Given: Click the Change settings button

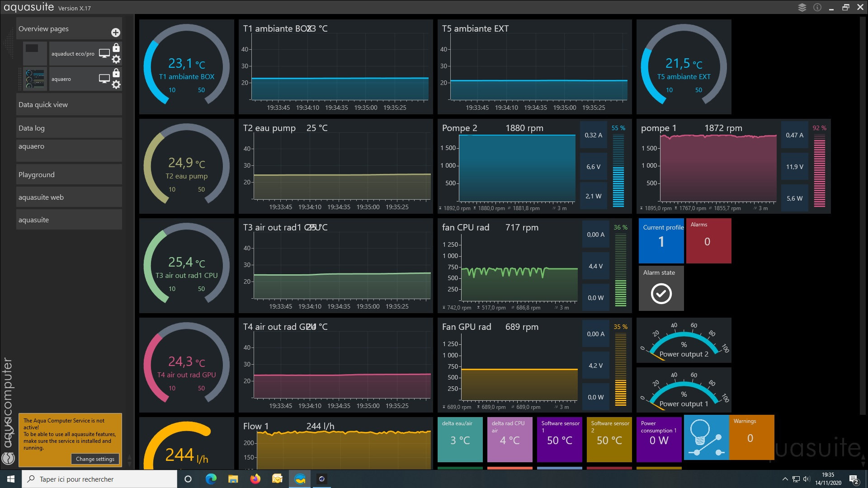Looking at the screenshot, I should pos(95,459).
